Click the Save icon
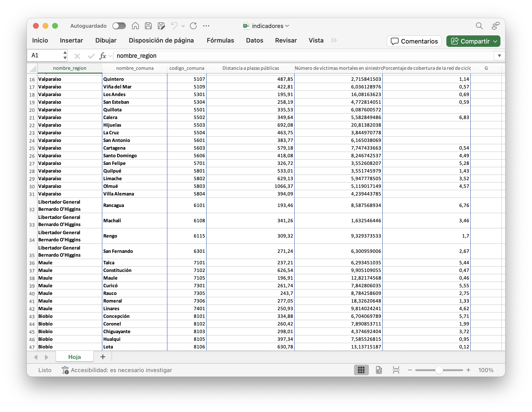Viewport: 532px width, 412px height. [x=148, y=26]
